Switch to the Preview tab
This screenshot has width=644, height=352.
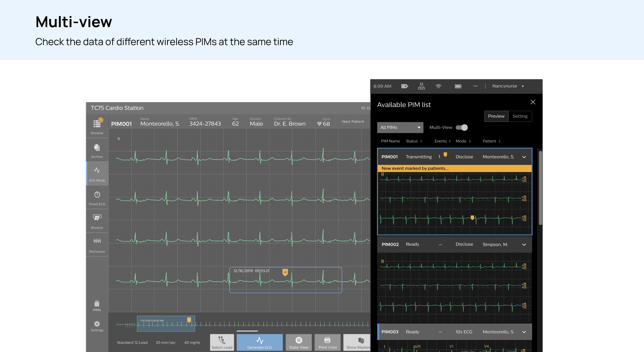click(x=496, y=116)
